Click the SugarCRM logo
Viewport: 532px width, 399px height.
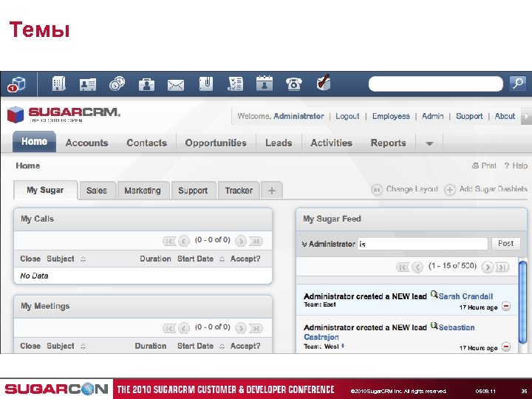click(64, 115)
